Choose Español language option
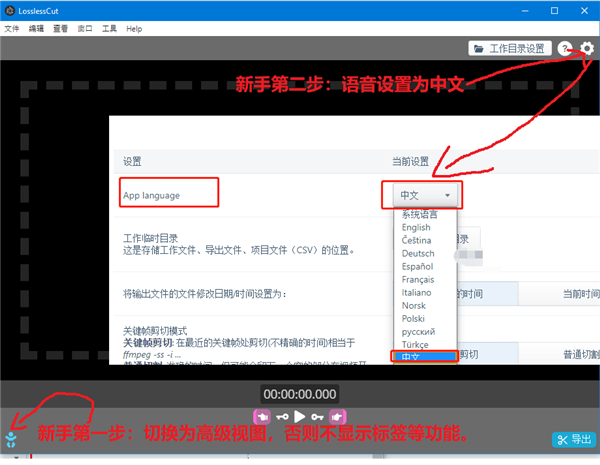The width and height of the screenshot is (600, 465). (x=425, y=266)
